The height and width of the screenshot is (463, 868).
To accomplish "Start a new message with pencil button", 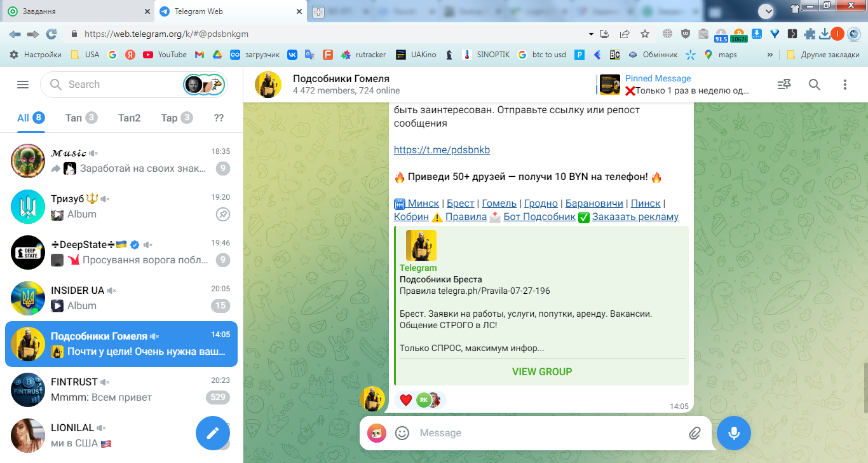I will pos(213,433).
